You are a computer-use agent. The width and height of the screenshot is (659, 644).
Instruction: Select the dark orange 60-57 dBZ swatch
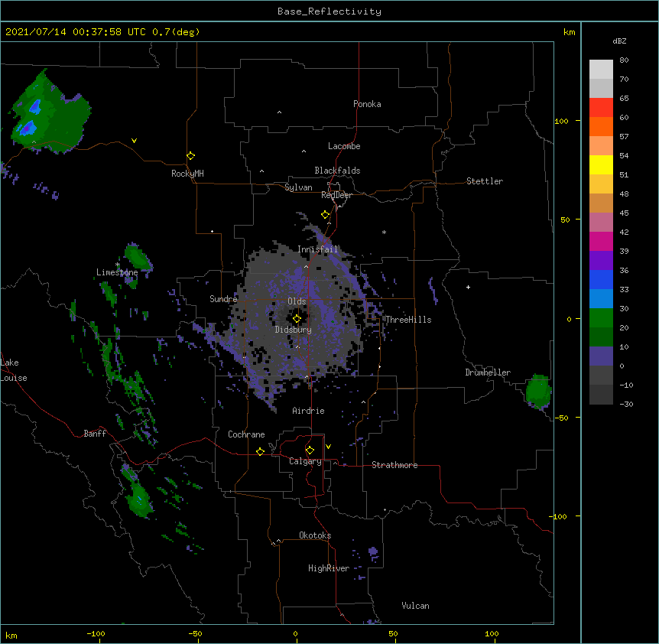(601, 126)
